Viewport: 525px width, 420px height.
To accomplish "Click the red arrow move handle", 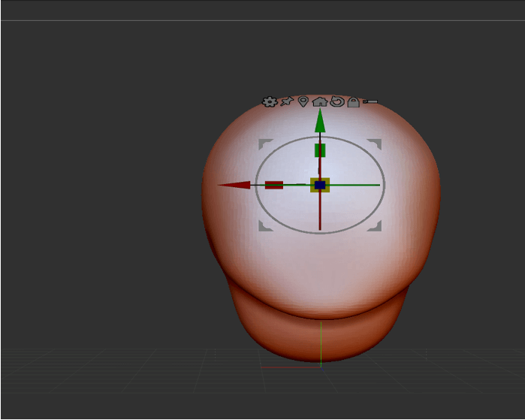I will (x=234, y=185).
